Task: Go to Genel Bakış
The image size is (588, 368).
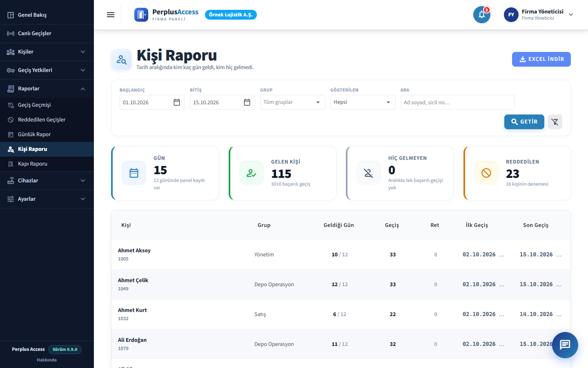Action: point(47,15)
